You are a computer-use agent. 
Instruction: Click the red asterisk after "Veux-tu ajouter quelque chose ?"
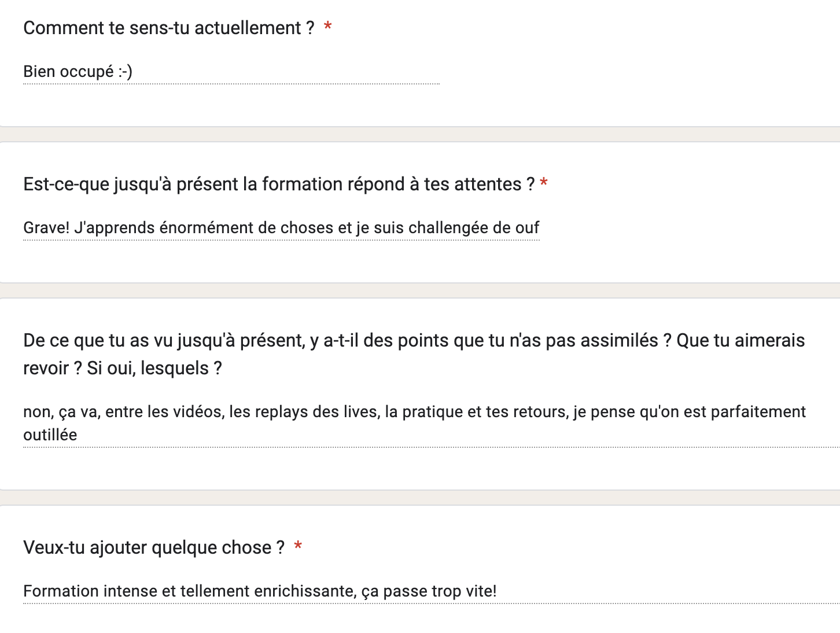coord(298,546)
